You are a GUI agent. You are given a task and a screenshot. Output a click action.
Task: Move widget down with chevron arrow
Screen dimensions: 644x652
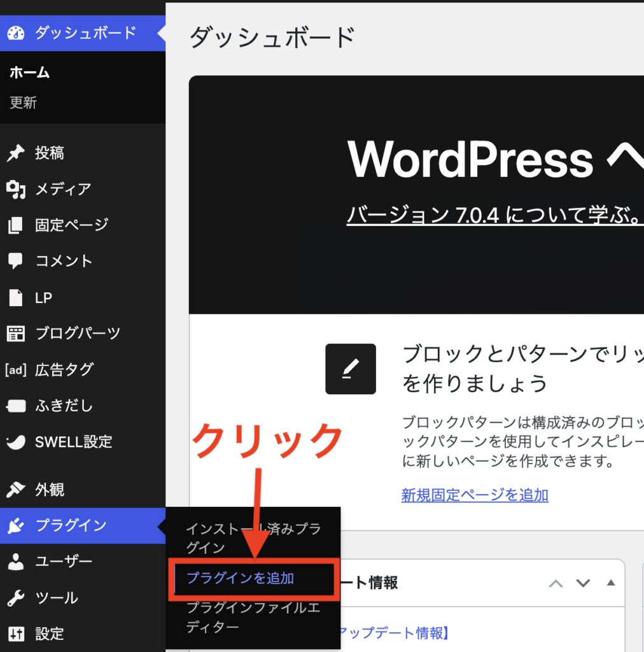tap(583, 583)
